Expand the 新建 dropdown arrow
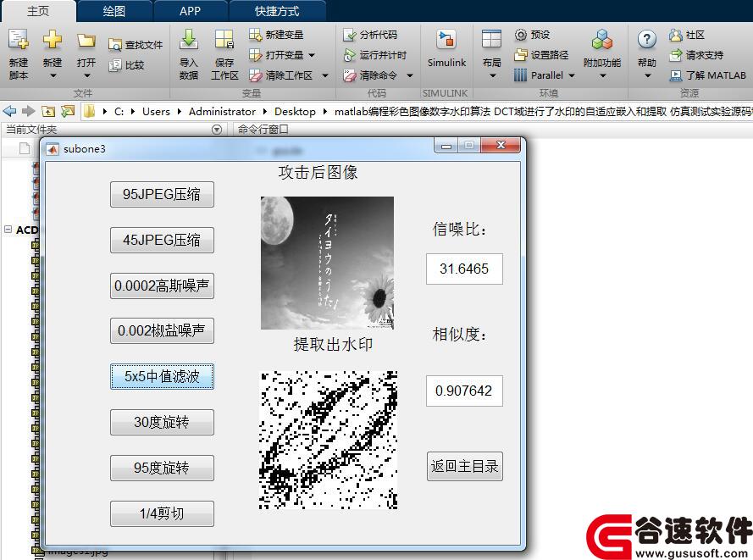The height and width of the screenshot is (560, 753). tap(53, 76)
